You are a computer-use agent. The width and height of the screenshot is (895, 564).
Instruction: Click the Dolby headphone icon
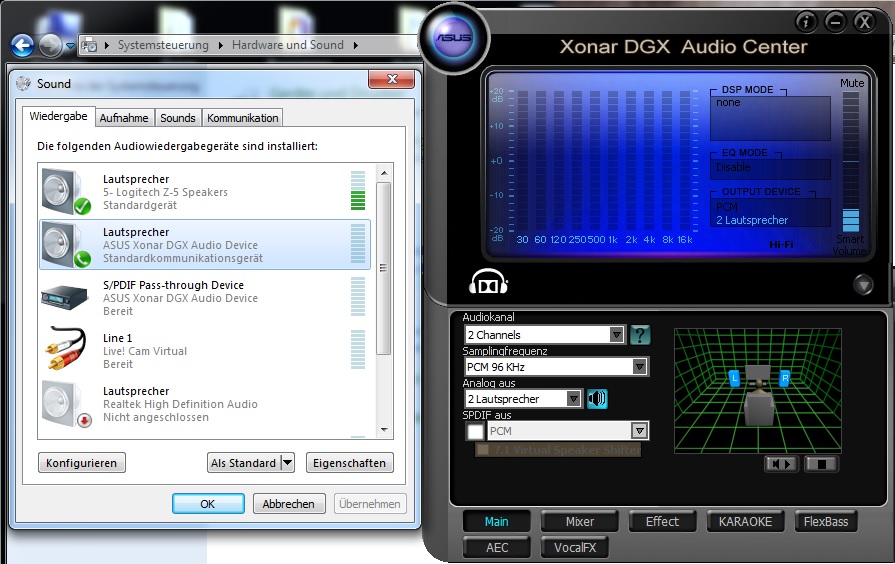[x=488, y=281]
